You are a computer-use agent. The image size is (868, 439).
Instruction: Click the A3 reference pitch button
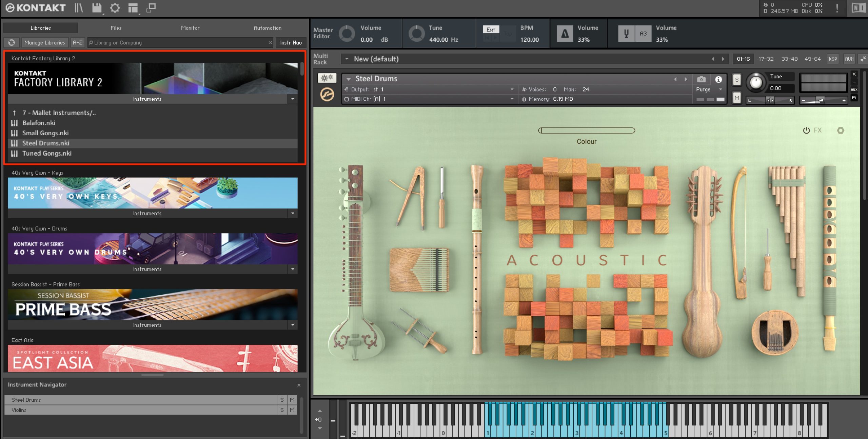(643, 34)
